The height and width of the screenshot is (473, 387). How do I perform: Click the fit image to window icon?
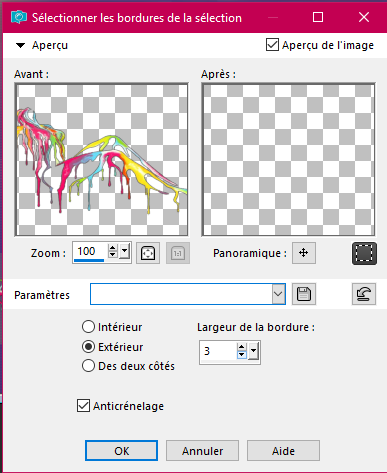point(148,253)
